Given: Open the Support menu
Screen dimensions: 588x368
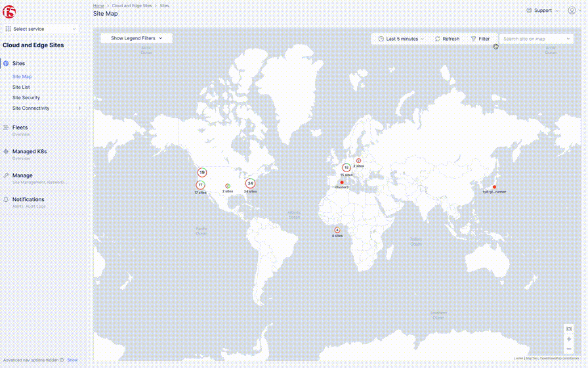Looking at the screenshot, I should pyautogui.click(x=543, y=11).
